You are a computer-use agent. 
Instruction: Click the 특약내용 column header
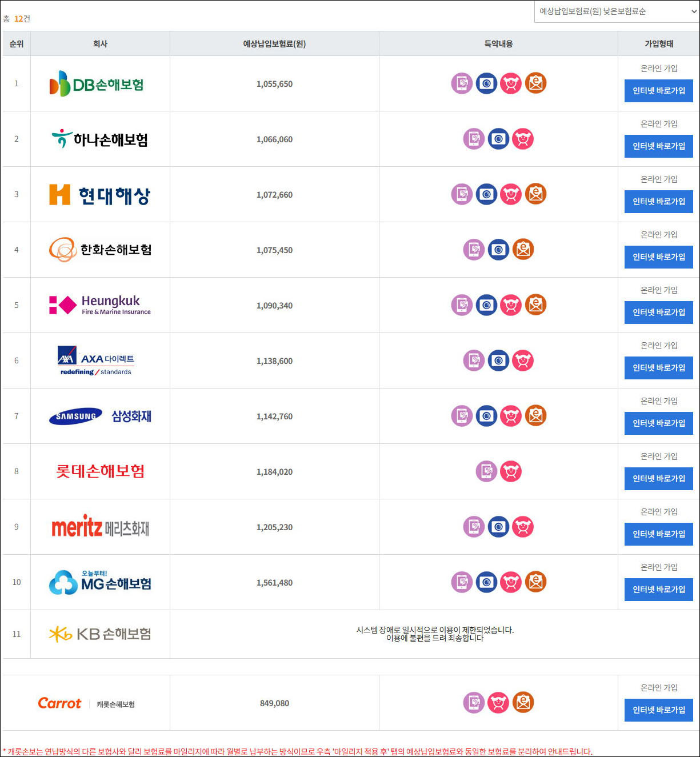coord(498,44)
